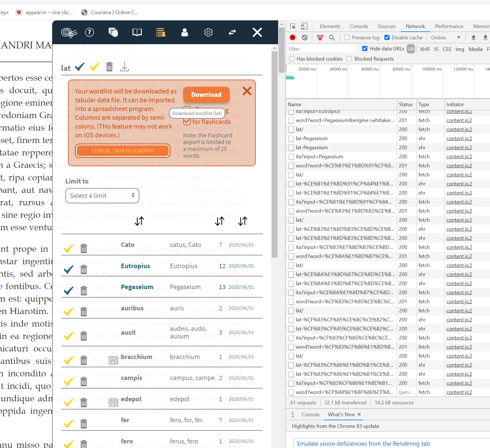The height and width of the screenshot is (448, 490).
Task: Switch to the Console tab in DevTools
Action: [x=359, y=26]
